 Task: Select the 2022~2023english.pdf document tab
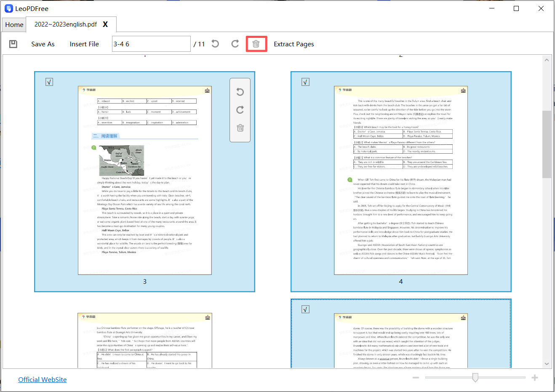tap(65, 24)
